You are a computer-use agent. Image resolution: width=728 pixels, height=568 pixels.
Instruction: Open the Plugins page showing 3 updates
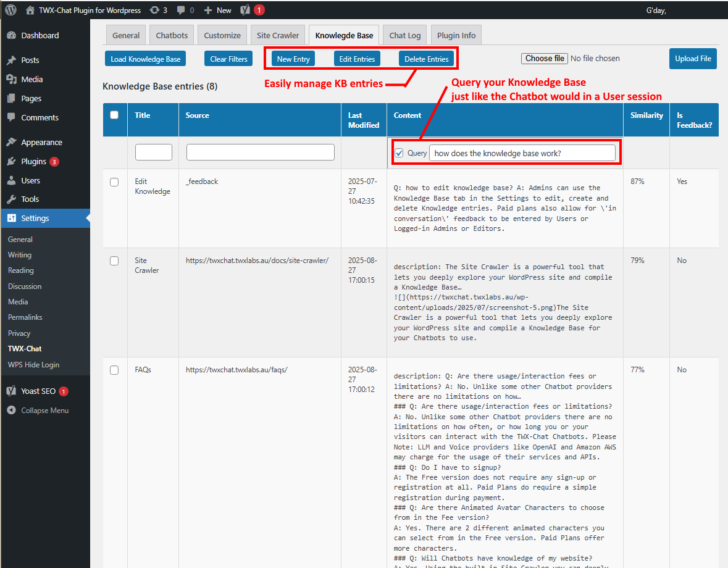(x=34, y=161)
